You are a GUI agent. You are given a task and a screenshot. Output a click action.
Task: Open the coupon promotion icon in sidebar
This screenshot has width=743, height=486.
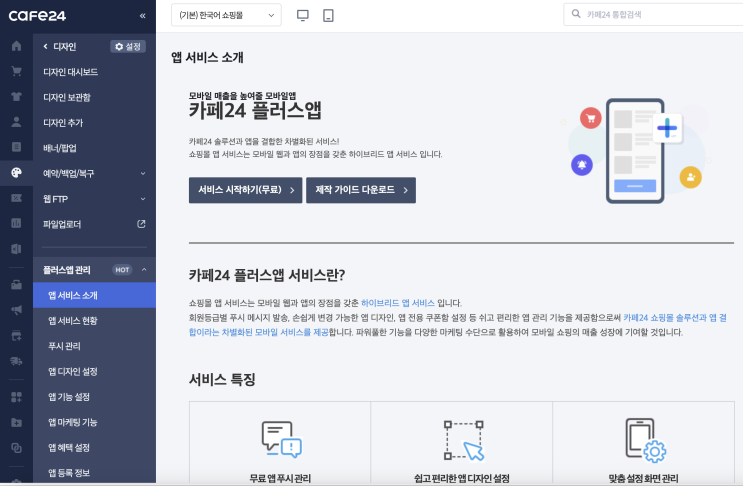point(16,198)
